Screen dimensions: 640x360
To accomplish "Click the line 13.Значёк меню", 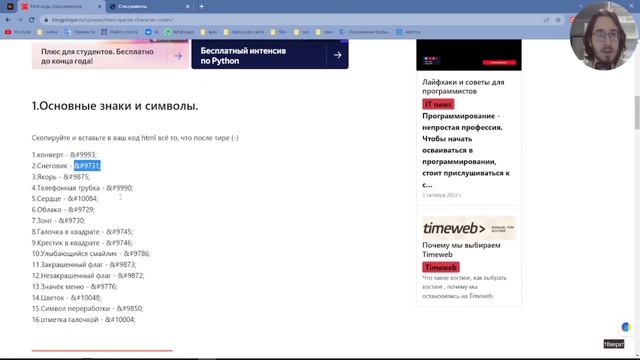I will pyautogui.click(x=75, y=287).
